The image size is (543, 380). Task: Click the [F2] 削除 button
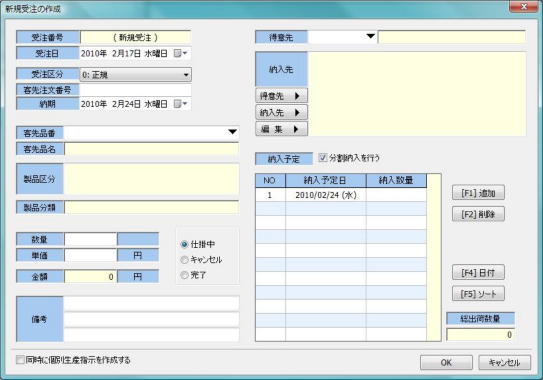(x=478, y=214)
